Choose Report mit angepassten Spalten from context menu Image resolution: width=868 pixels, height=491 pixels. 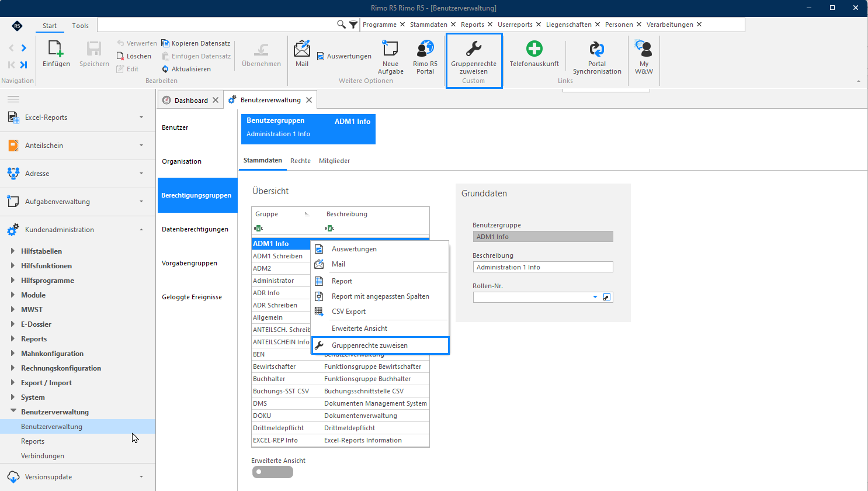380,296
